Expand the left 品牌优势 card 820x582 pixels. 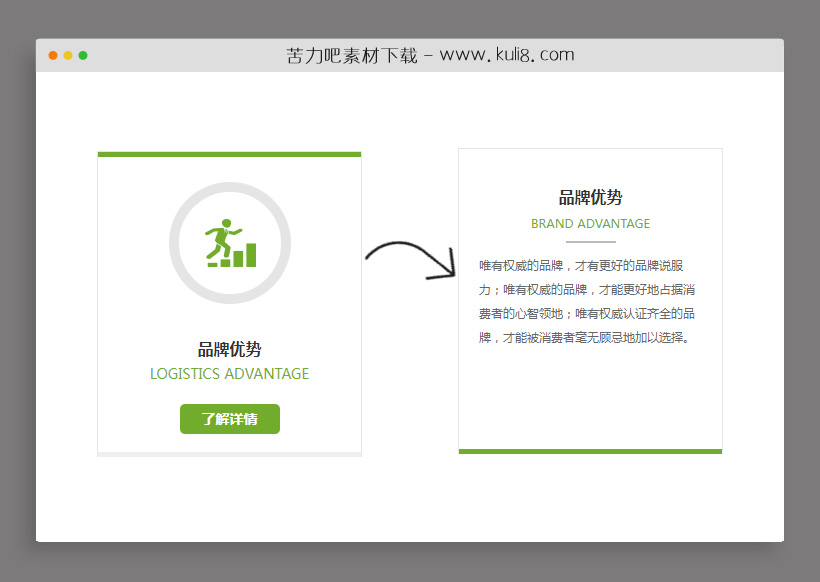pos(229,302)
